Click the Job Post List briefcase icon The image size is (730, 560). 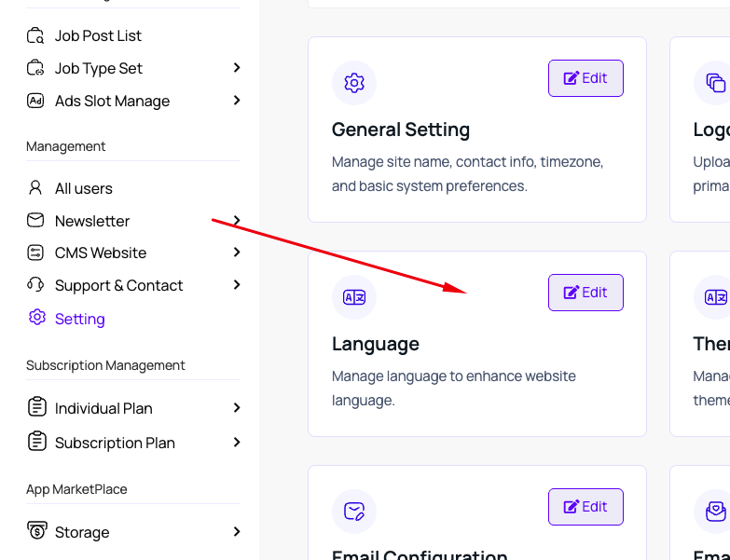[35, 35]
